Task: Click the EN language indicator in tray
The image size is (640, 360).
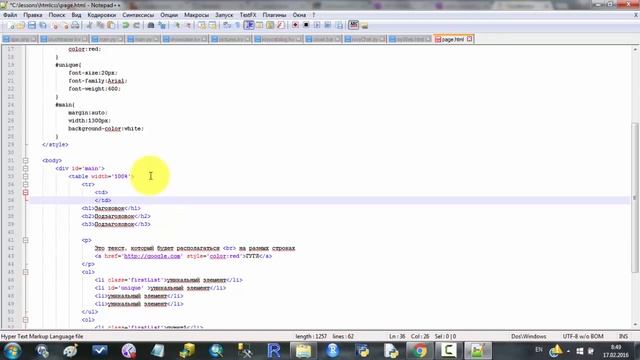Action: 539,350
